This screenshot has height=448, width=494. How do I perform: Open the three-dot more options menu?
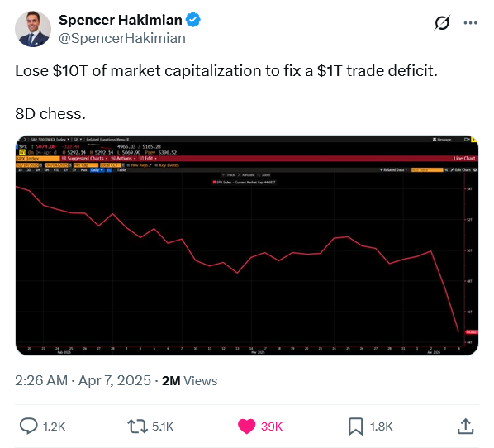point(470,22)
